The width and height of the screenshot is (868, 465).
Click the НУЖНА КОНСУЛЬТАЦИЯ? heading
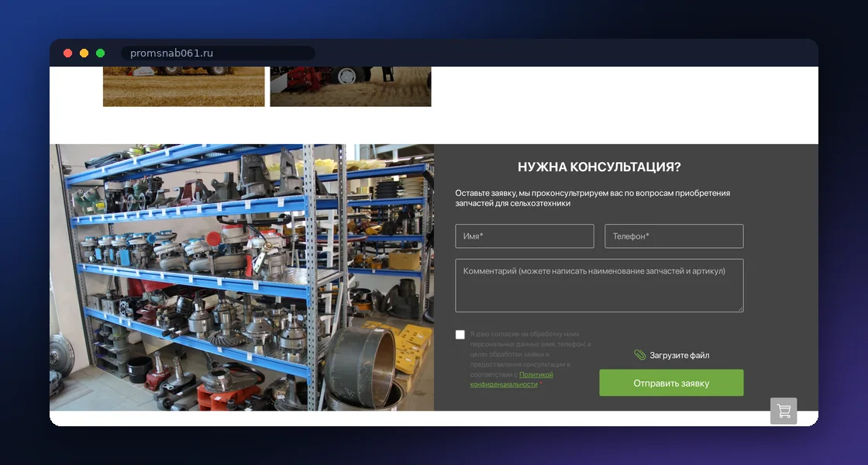599,167
